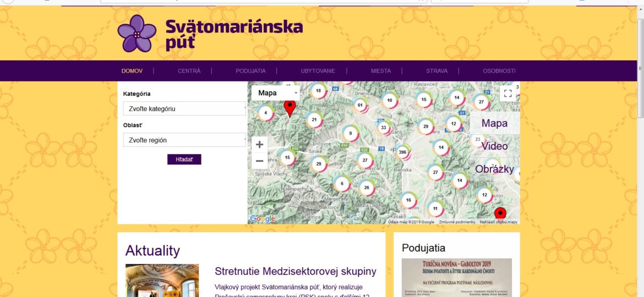Click the map cluster marker 11
This screenshot has height=297, width=644.
[x=435, y=209]
